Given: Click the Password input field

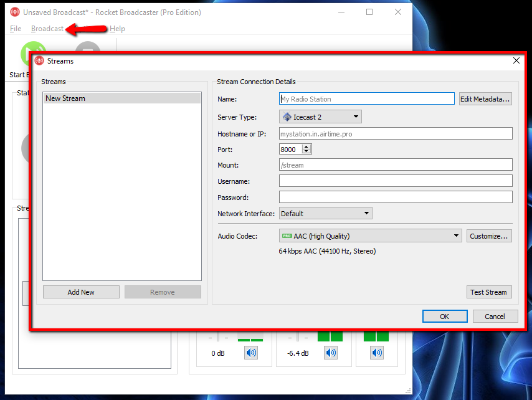Looking at the screenshot, I should 396,197.
